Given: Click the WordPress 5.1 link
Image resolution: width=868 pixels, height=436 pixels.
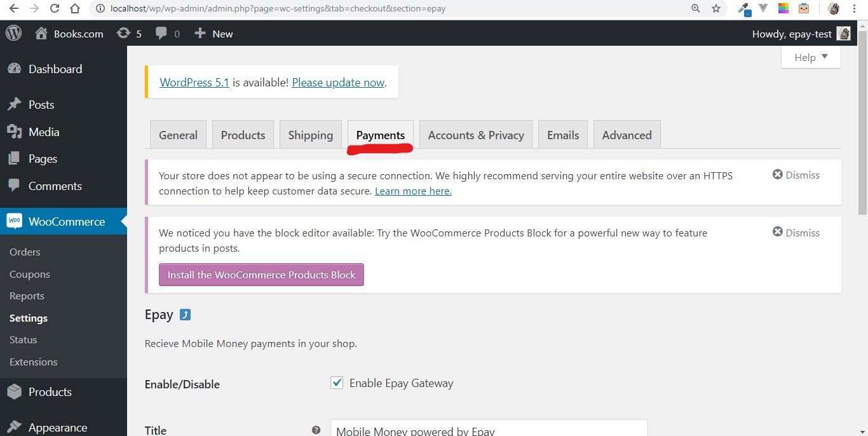Looking at the screenshot, I should tap(194, 82).
